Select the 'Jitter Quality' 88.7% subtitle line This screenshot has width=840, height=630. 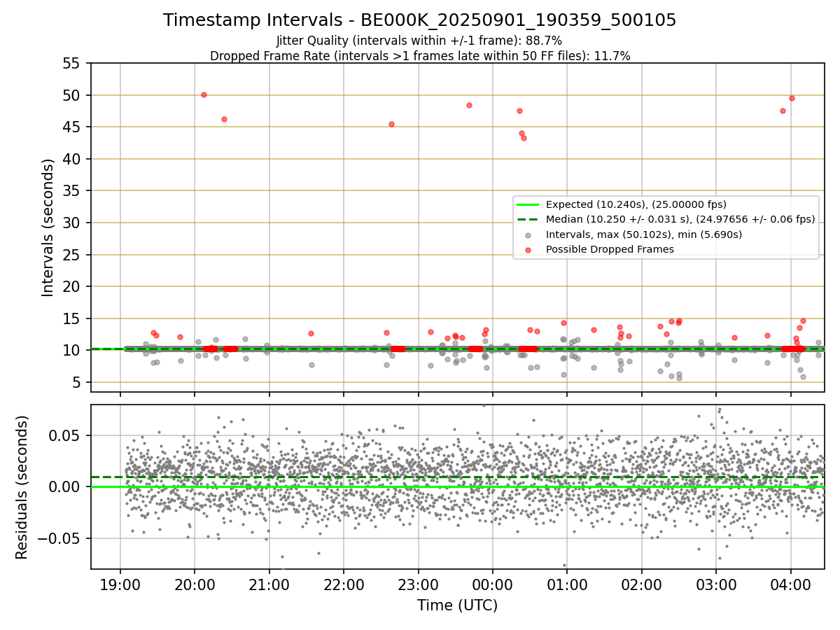419,41
